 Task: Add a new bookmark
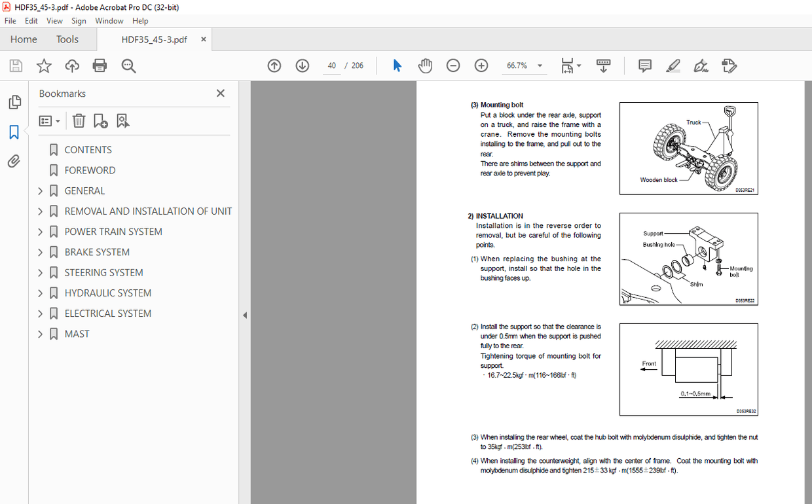click(100, 120)
